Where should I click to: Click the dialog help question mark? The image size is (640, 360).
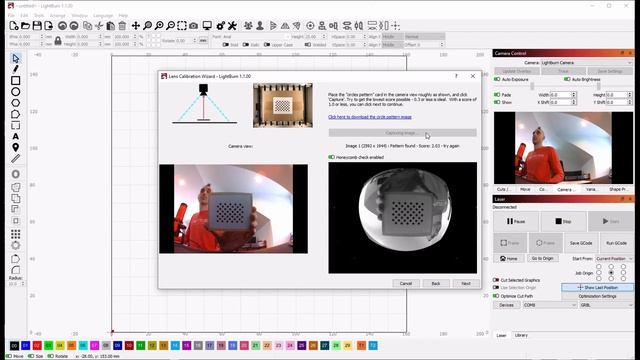pos(456,76)
